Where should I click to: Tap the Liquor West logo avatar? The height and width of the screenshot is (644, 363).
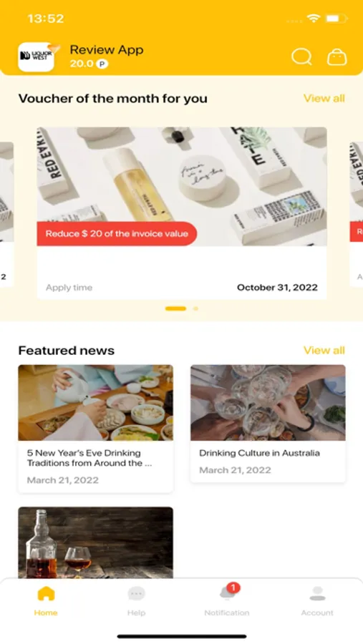37,57
